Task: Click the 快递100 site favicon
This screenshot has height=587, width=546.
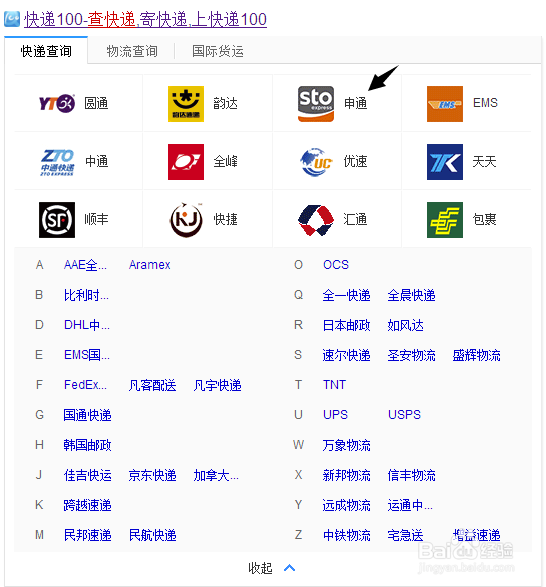Action: coord(12,19)
